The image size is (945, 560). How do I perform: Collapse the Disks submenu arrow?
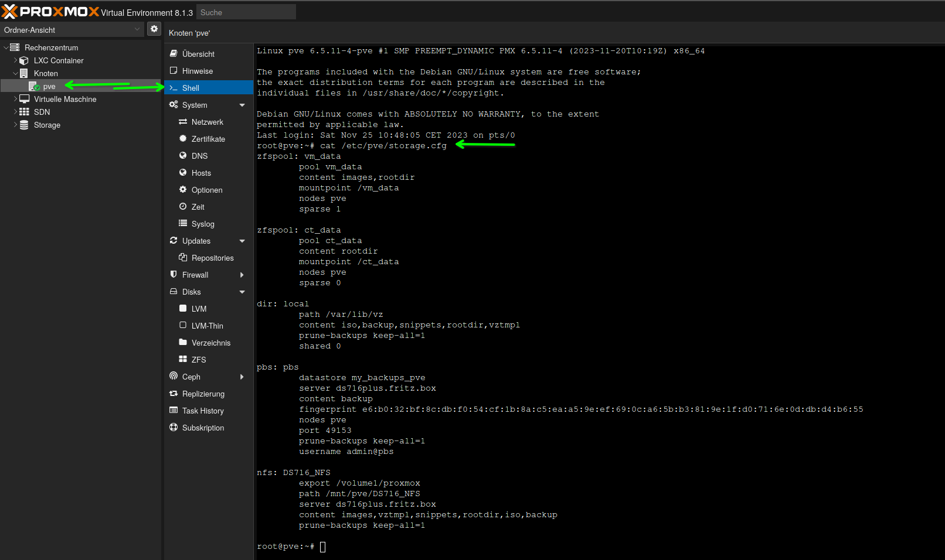[242, 292]
